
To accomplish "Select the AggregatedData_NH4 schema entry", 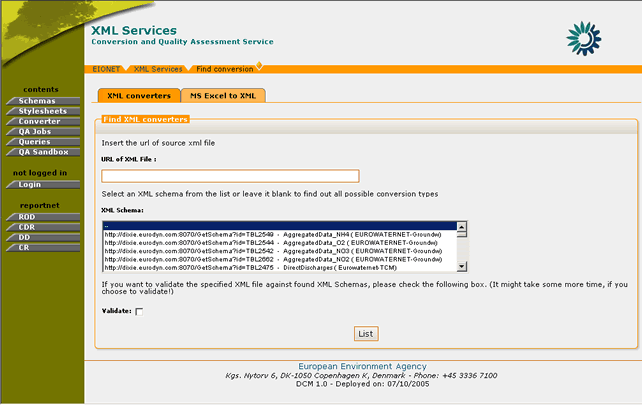I will pyautogui.click(x=280, y=235).
